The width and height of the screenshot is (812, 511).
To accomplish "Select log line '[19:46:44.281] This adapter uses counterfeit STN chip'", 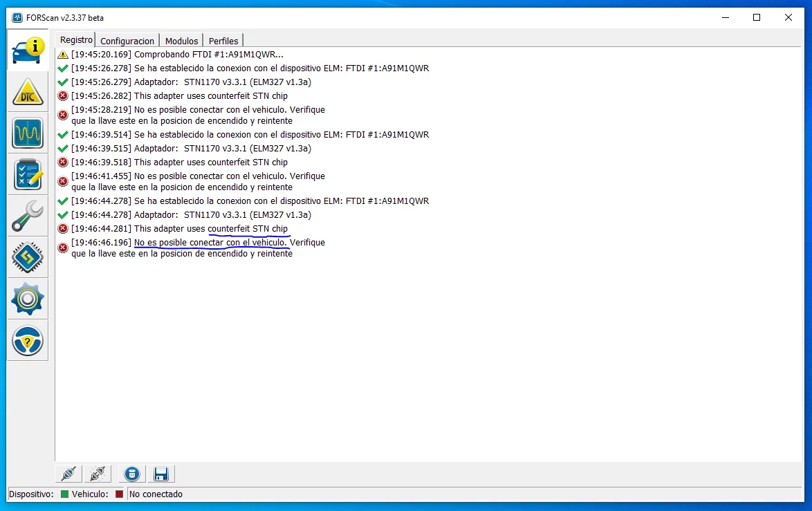I will coord(179,228).
